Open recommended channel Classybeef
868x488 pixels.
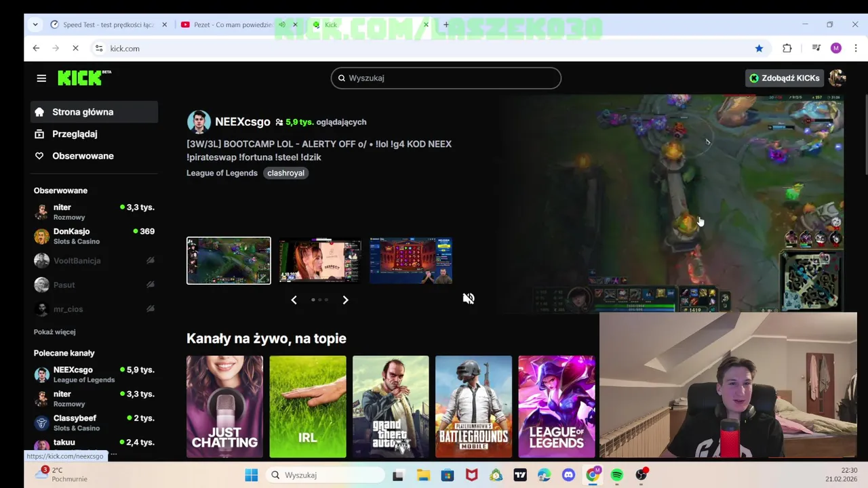point(94,423)
